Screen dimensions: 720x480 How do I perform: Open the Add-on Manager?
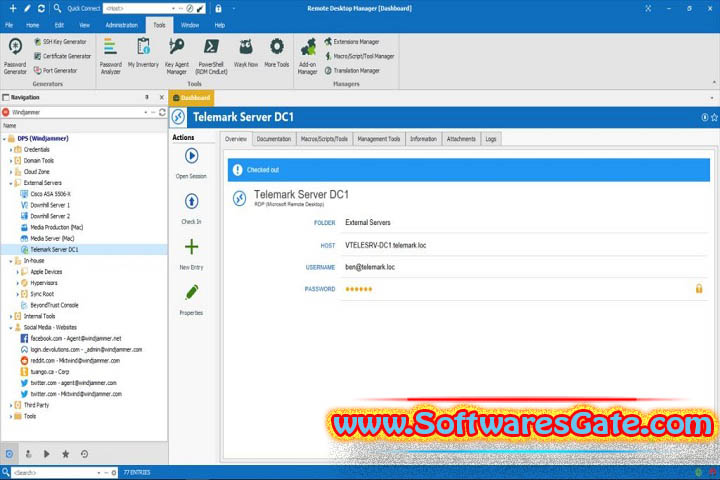tap(307, 56)
